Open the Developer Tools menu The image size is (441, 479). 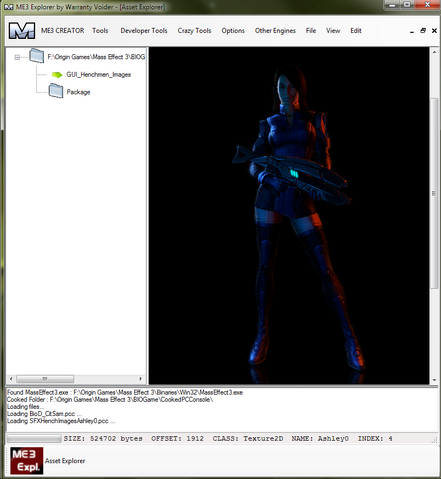pos(144,31)
